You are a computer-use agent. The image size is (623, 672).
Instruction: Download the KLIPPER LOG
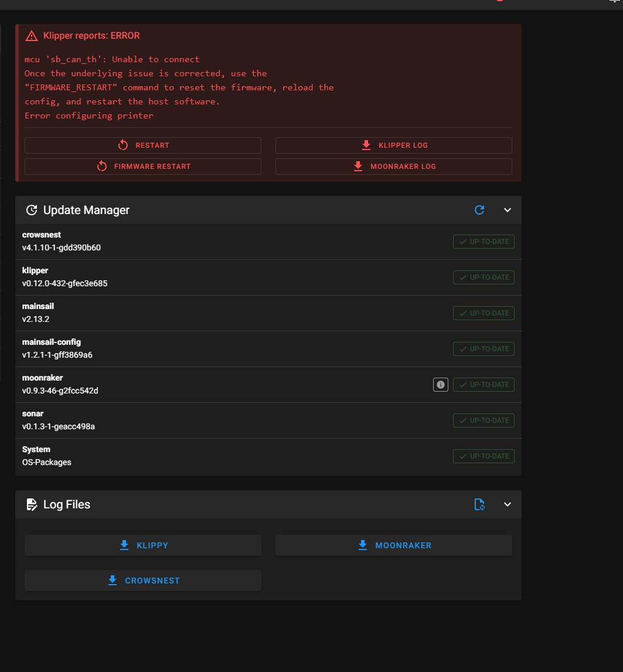(393, 145)
